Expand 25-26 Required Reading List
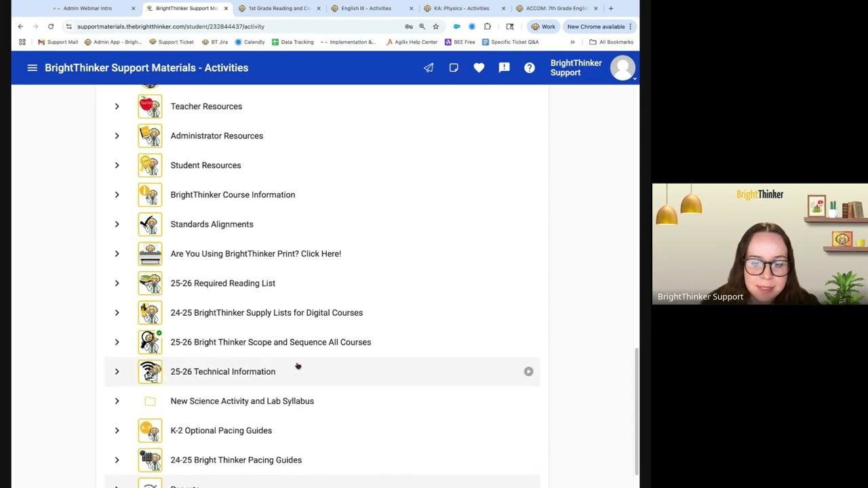The height and width of the screenshot is (488, 868). click(x=117, y=283)
